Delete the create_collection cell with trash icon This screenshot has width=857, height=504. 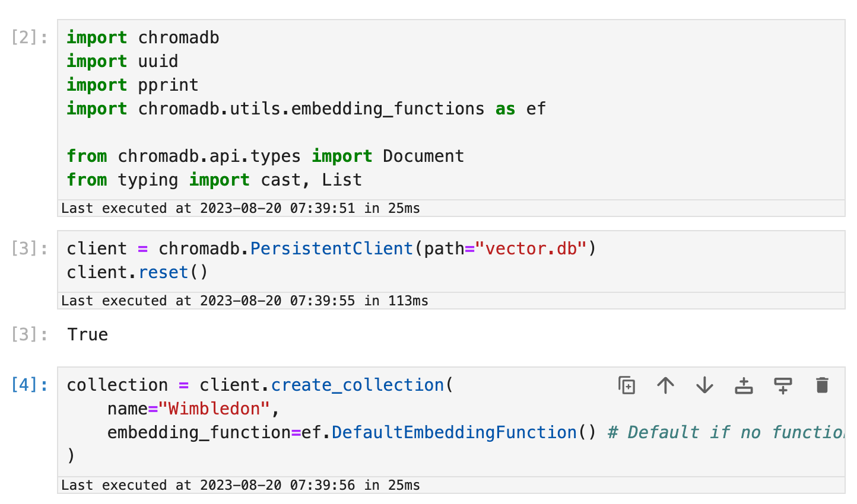point(822,385)
